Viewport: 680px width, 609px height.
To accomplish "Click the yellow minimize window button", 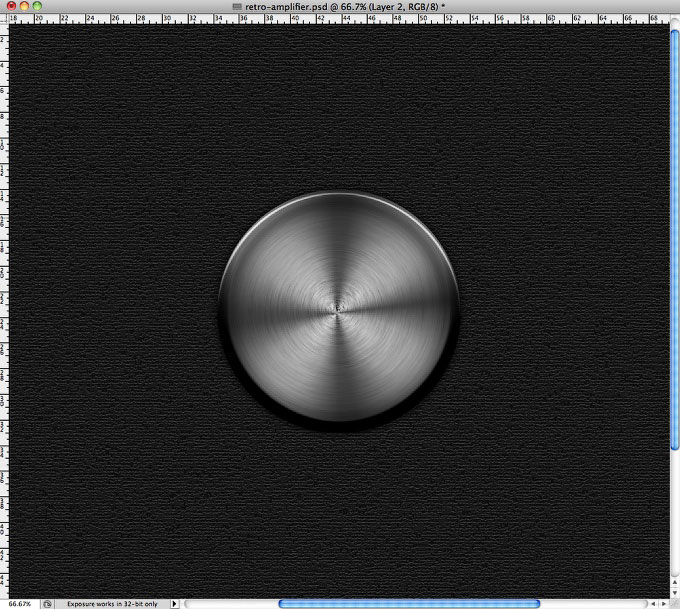I will [x=24, y=6].
